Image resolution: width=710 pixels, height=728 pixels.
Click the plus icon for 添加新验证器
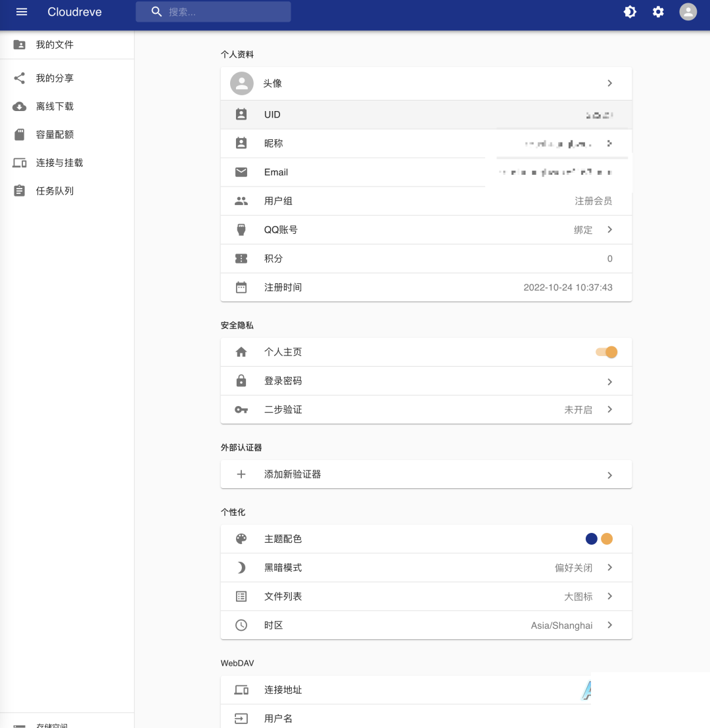241,474
